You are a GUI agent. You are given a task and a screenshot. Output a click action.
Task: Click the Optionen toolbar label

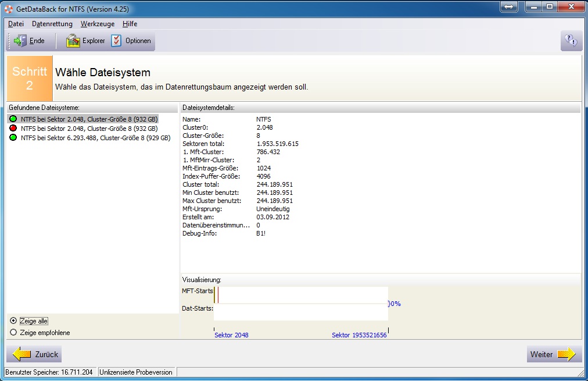click(x=138, y=41)
